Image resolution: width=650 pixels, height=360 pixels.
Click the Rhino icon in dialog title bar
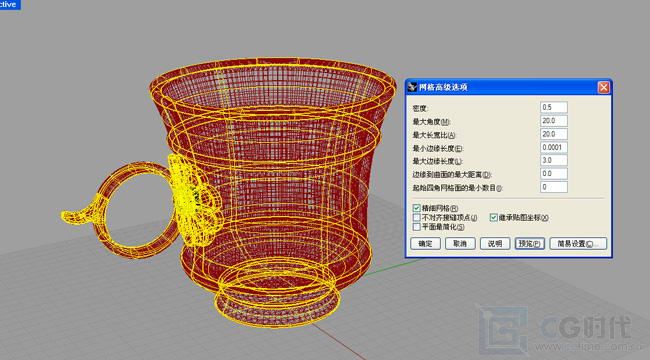[x=412, y=87]
